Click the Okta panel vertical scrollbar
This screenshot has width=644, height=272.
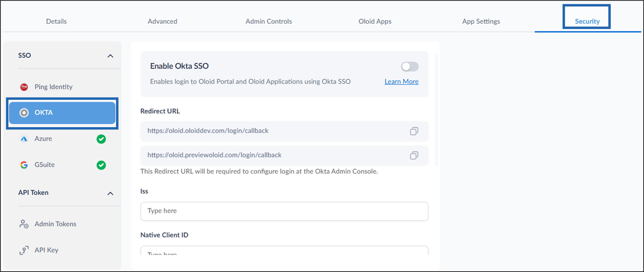pyautogui.click(x=436, y=109)
